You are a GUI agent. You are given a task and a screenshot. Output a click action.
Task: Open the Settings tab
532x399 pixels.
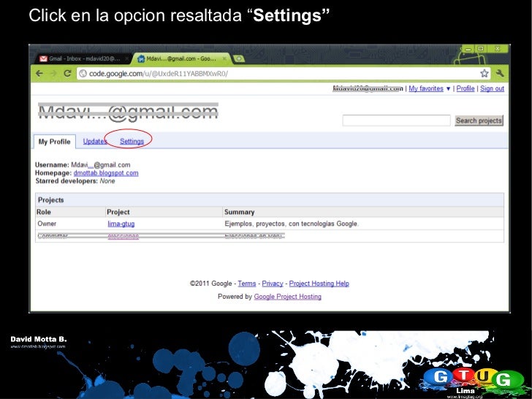[132, 142]
